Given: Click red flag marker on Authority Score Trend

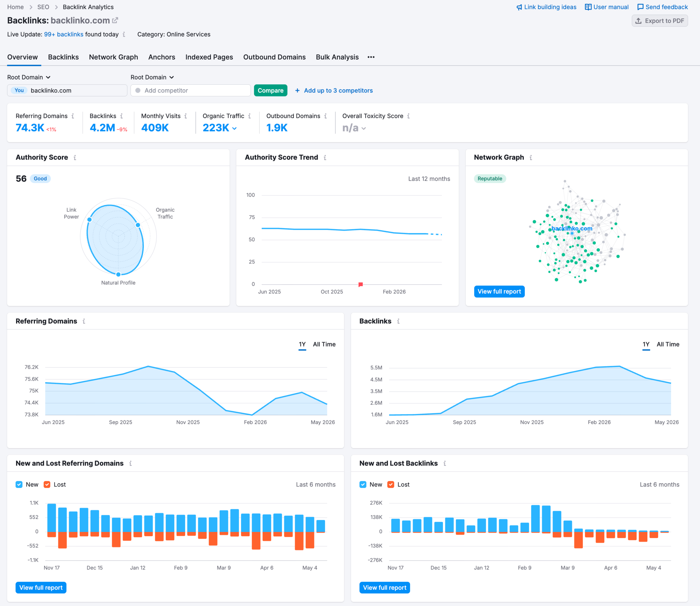Looking at the screenshot, I should pyautogui.click(x=361, y=284).
